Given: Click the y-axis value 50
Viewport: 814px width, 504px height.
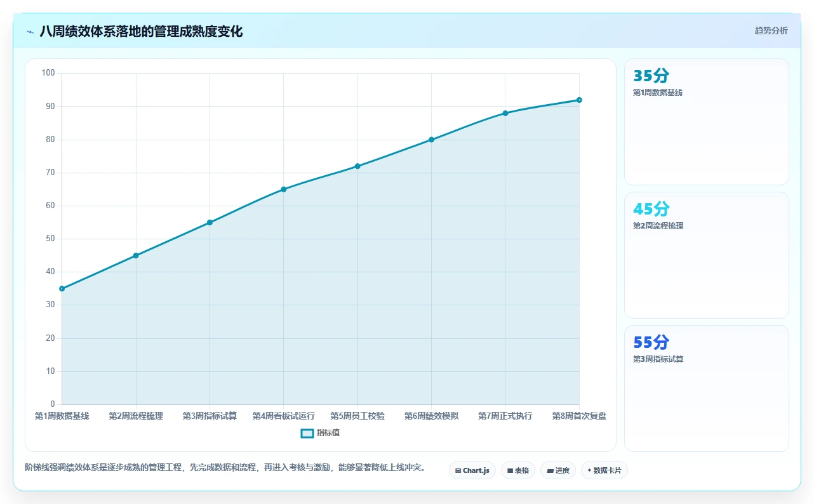Looking at the screenshot, I should coord(50,239).
